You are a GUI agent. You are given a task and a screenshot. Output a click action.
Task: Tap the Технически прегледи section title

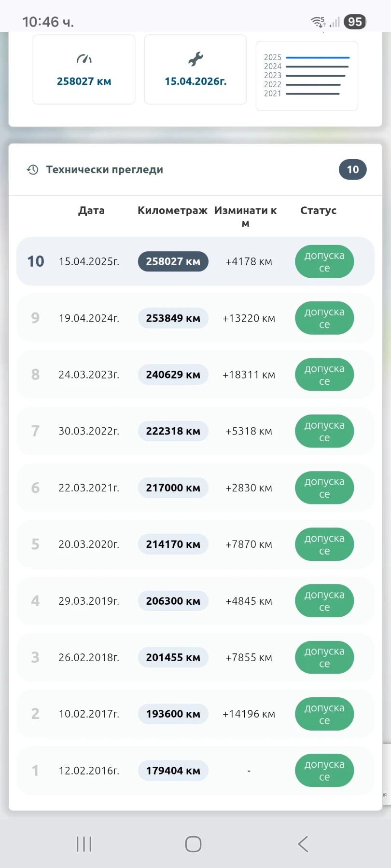click(x=104, y=170)
